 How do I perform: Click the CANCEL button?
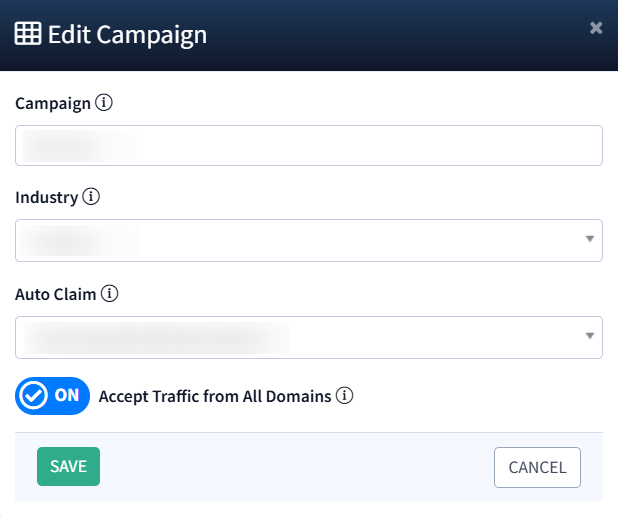[x=537, y=467]
